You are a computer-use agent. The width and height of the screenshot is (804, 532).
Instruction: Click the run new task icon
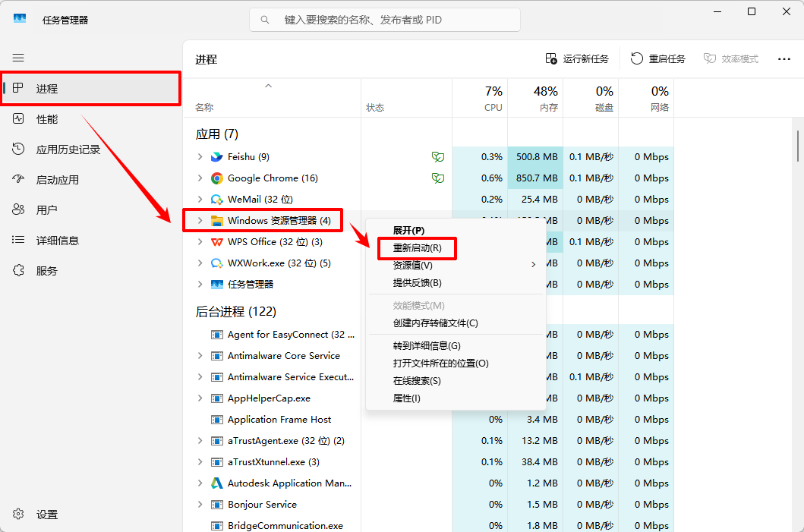click(x=551, y=59)
